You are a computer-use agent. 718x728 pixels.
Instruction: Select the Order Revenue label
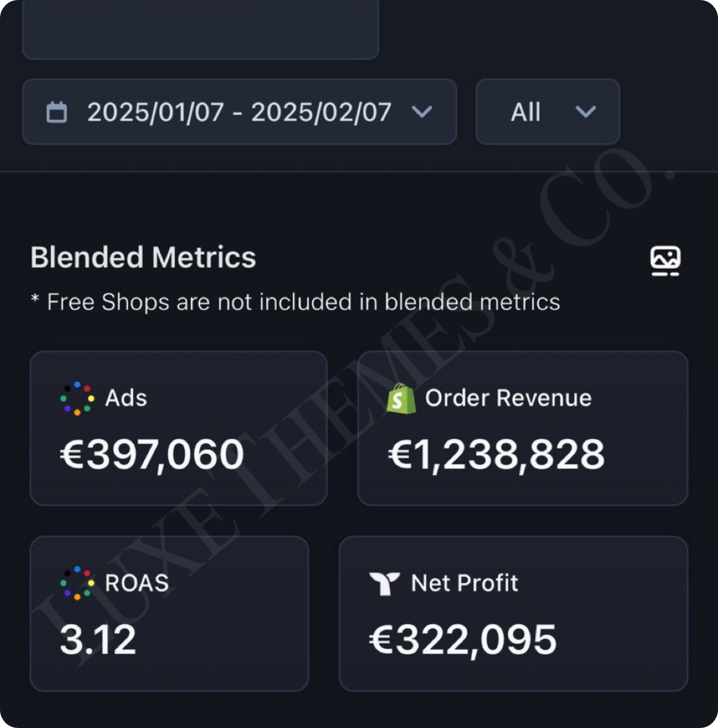click(508, 398)
